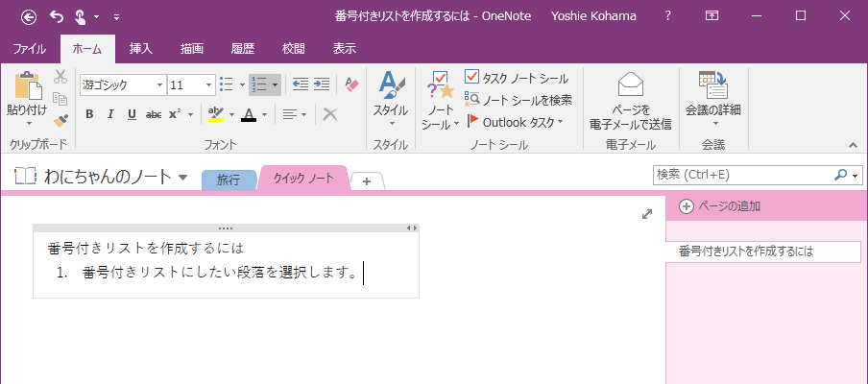Screen dimensions: 868x384
Task: Apply black font color A
Action: click(249, 114)
